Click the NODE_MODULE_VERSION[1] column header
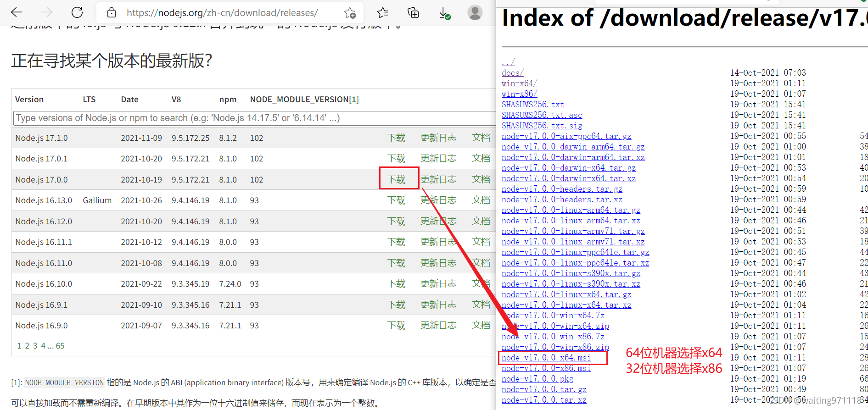The image size is (868, 410). (x=304, y=100)
